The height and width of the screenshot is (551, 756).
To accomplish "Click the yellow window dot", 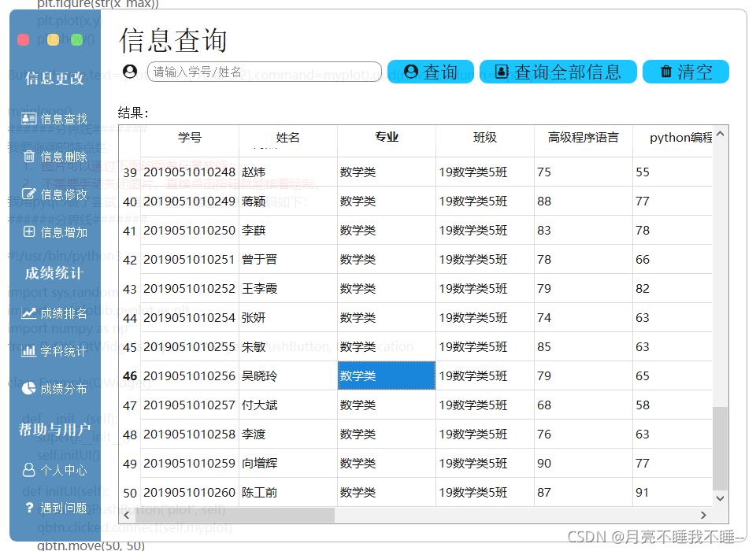I will tap(53, 39).
